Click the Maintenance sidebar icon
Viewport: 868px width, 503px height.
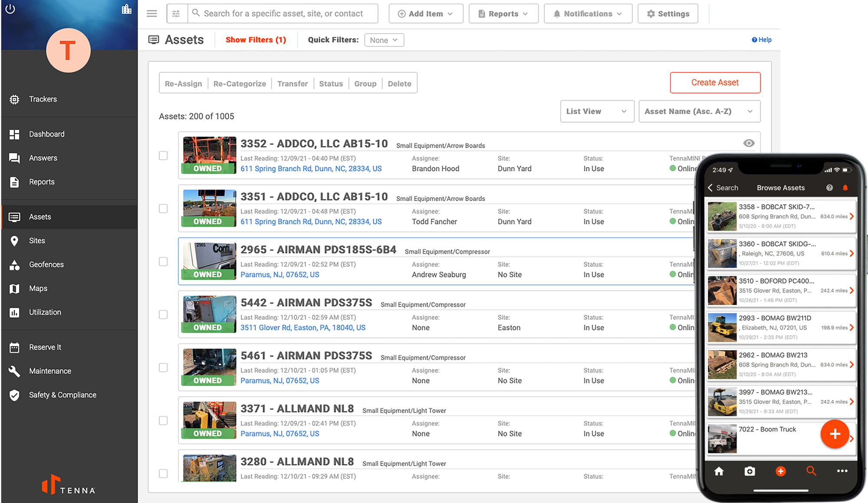[x=14, y=371]
